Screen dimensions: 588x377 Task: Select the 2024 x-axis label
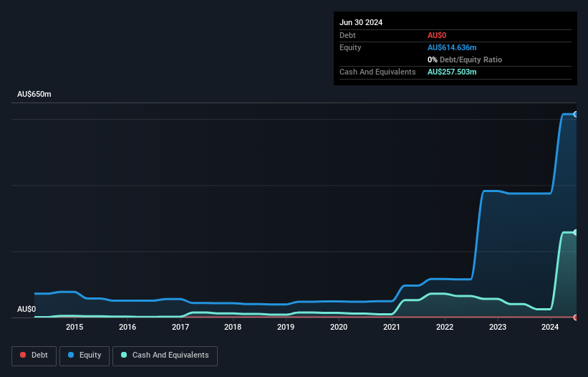[550, 328]
